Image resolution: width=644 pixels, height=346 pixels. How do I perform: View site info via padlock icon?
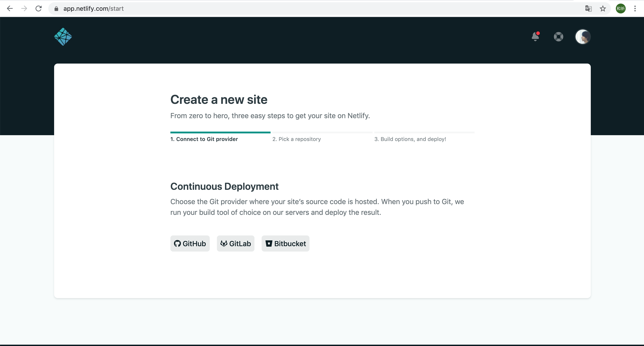[56, 9]
